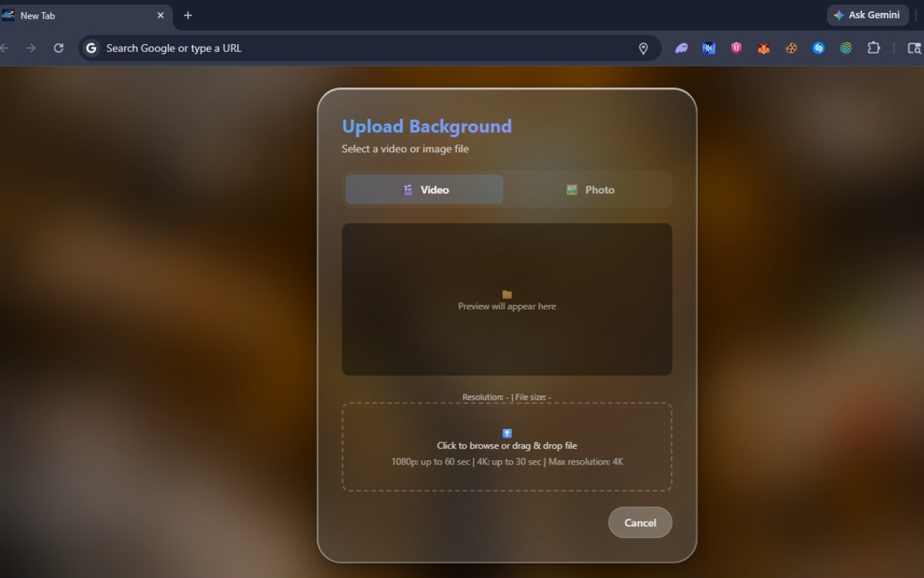Click the 1080p and 4K limits text
Viewport: 924px width, 578px height.
coord(507,462)
